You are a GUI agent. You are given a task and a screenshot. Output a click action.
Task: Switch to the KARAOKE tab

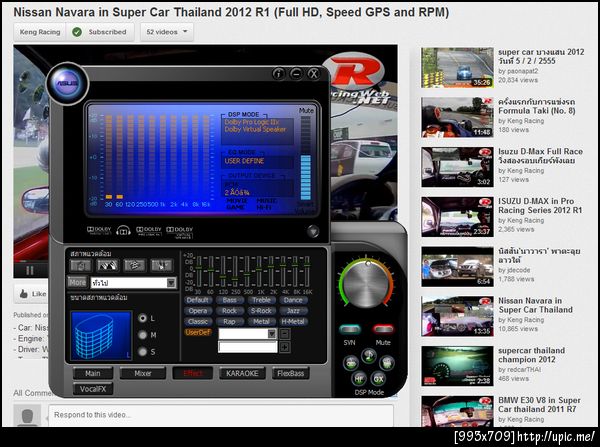[242, 373]
